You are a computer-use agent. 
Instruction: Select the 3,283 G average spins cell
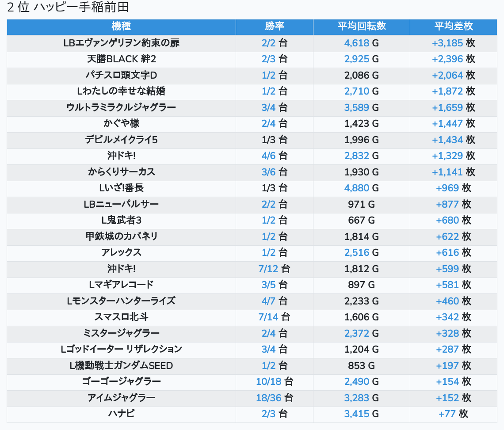coord(362,398)
